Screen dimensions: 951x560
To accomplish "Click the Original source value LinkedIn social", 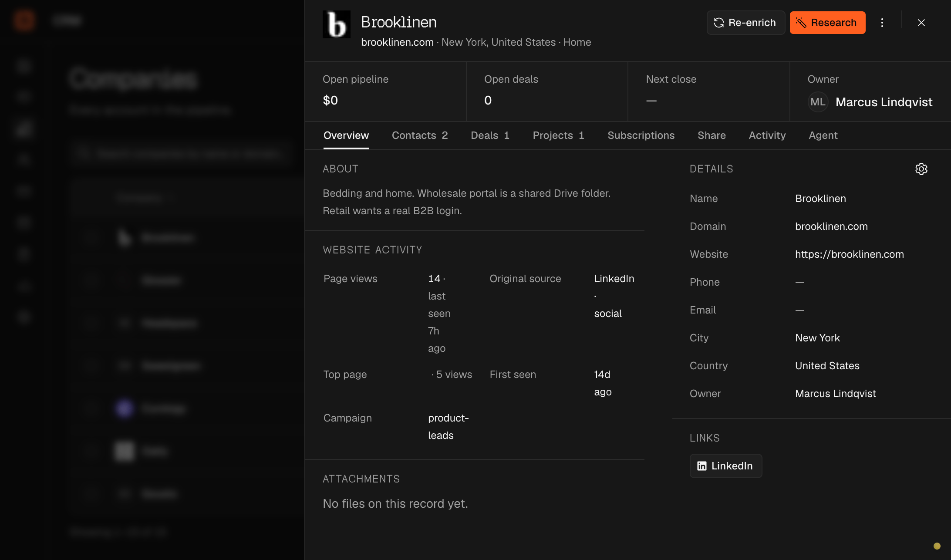I will [614, 296].
